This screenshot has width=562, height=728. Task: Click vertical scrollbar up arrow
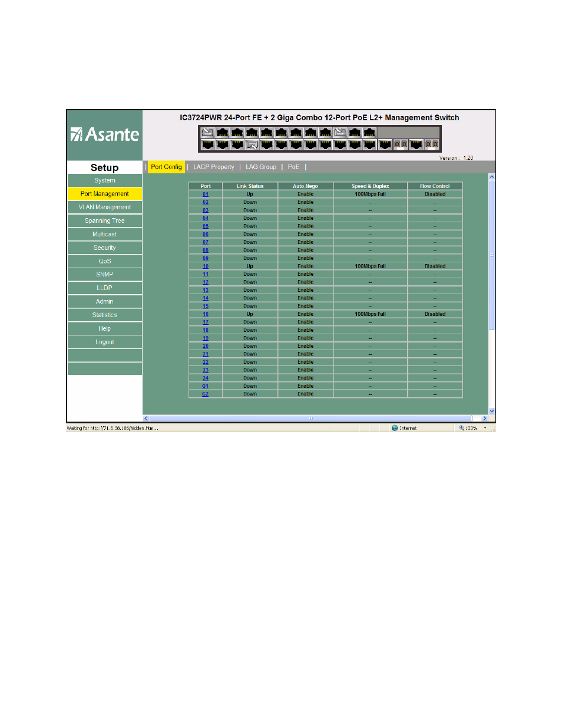pyautogui.click(x=492, y=177)
